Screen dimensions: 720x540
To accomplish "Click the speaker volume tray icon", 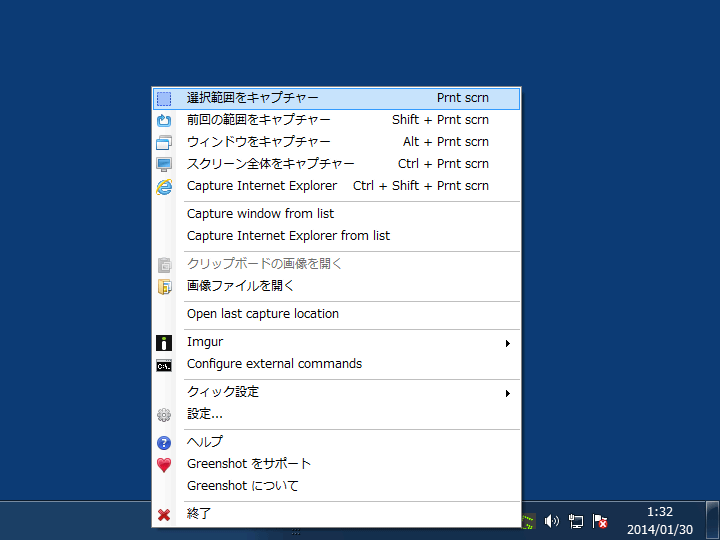I will 551,521.
